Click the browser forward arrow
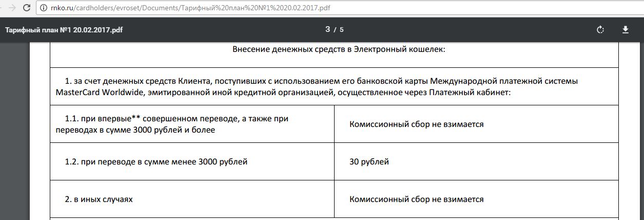 click(x=12, y=8)
